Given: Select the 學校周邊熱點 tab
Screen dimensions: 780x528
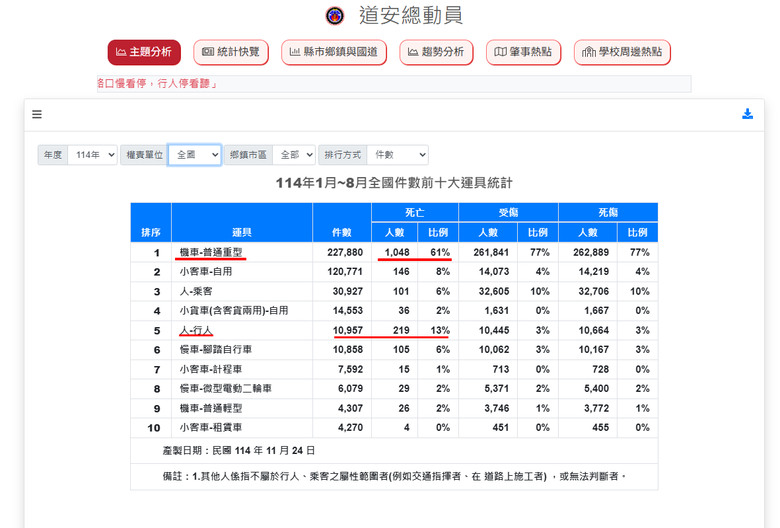Looking at the screenshot, I should point(622,52).
